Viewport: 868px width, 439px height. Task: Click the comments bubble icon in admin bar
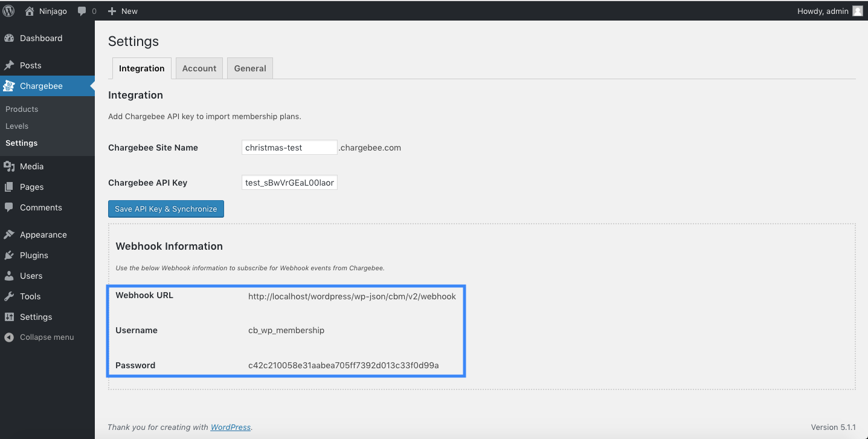82,11
